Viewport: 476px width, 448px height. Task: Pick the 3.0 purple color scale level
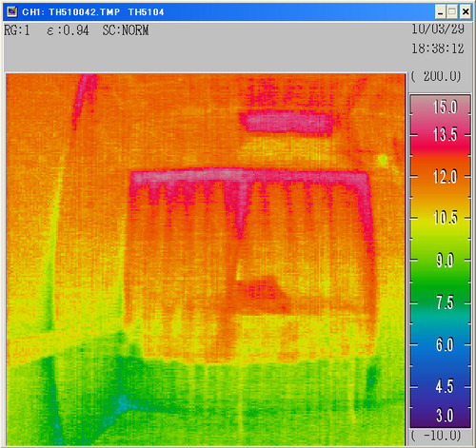pos(445,415)
